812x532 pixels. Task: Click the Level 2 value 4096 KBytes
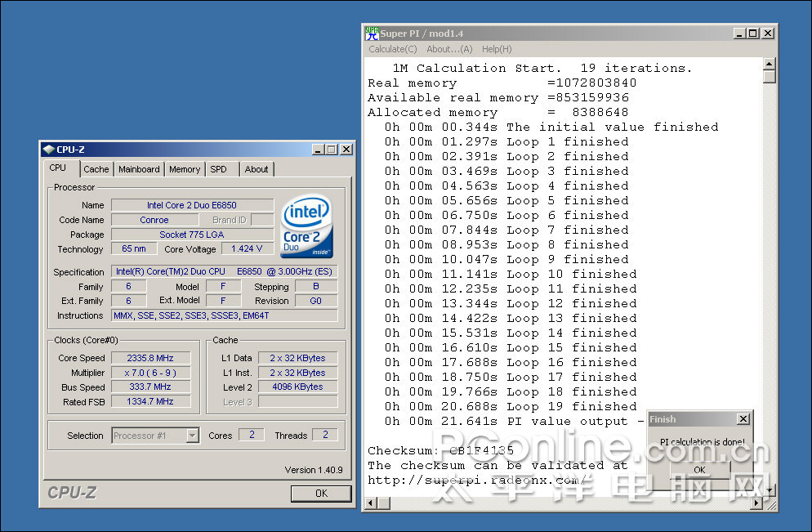(298, 387)
